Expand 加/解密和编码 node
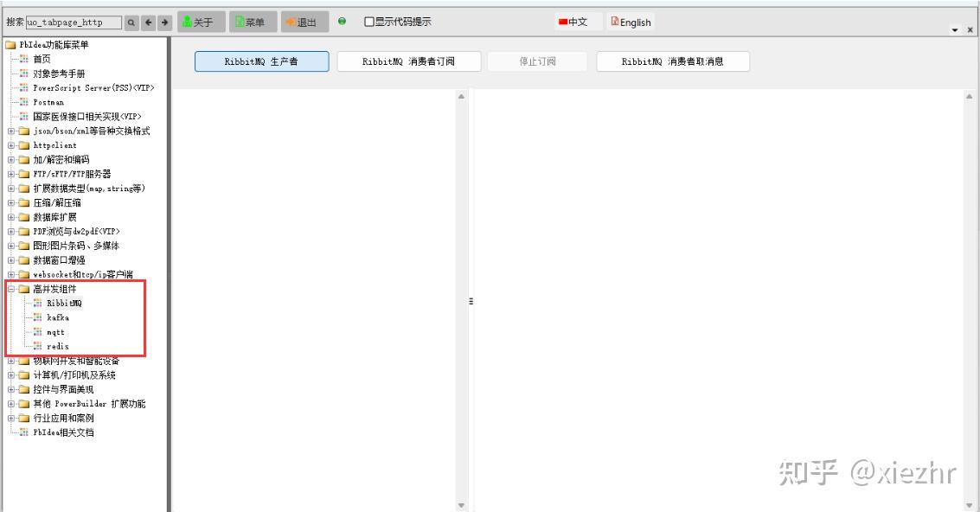This screenshot has height=512, width=980. click(10, 160)
